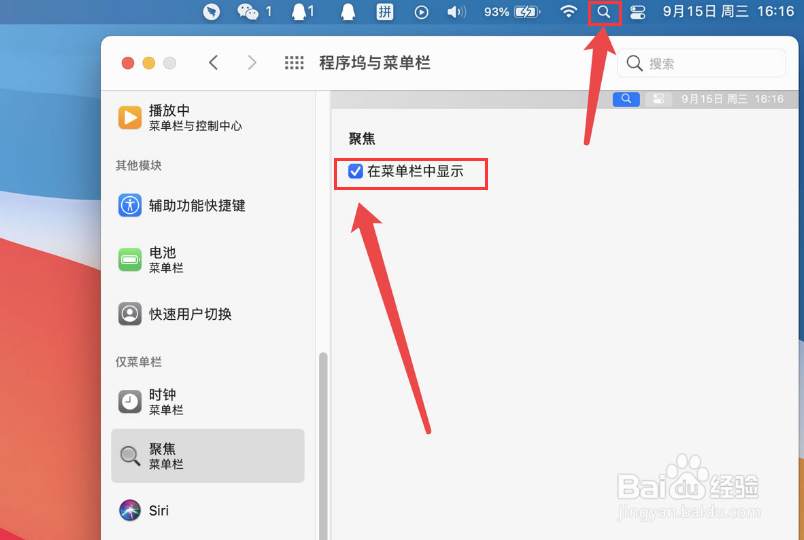Click the 仅菜单栏 section label
This screenshot has height=540, width=804.
click(138, 362)
